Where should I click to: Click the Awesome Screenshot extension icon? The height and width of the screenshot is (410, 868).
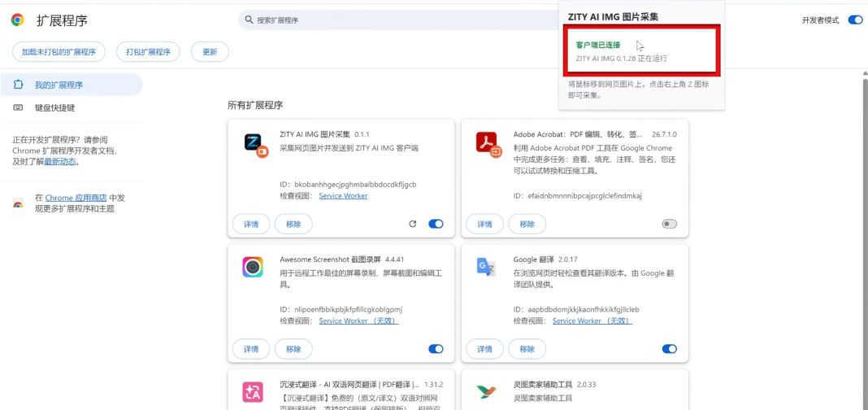coord(253,267)
